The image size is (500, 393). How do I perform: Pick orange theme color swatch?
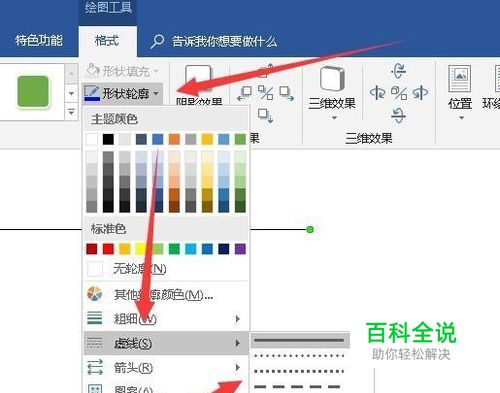click(174, 139)
